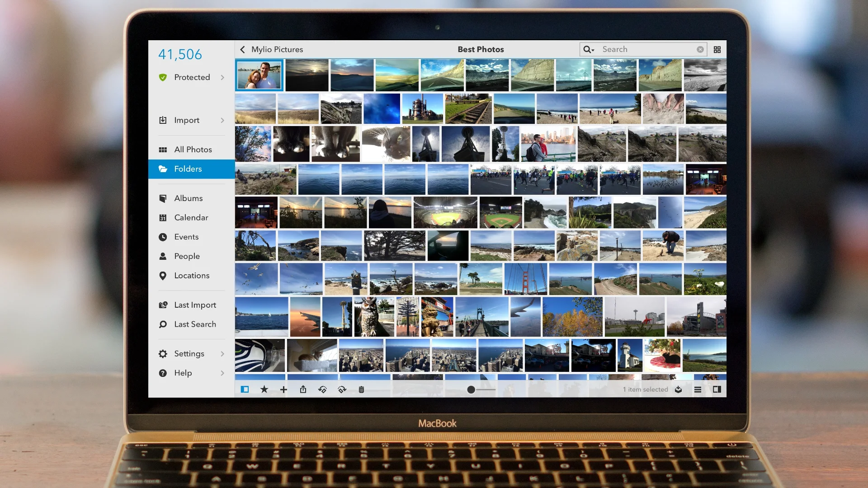Toggle the selection mode icon in the bottom toolbar
Viewport: 868px width, 488px height.
pos(245,389)
